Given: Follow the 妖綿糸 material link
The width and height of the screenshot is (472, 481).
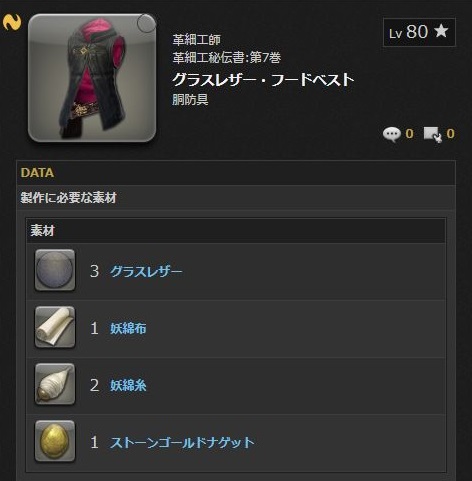Looking at the screenshot, I should point(128,386).
